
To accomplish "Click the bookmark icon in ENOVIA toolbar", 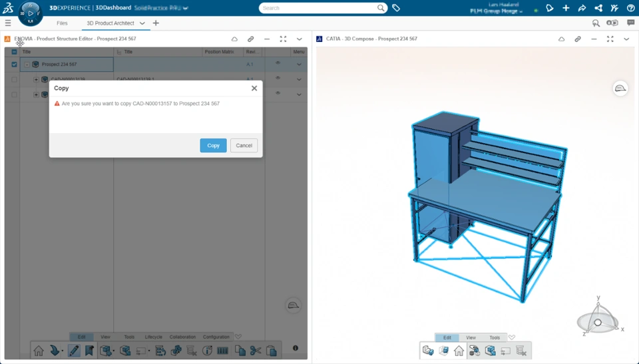I will pos(89,351).
